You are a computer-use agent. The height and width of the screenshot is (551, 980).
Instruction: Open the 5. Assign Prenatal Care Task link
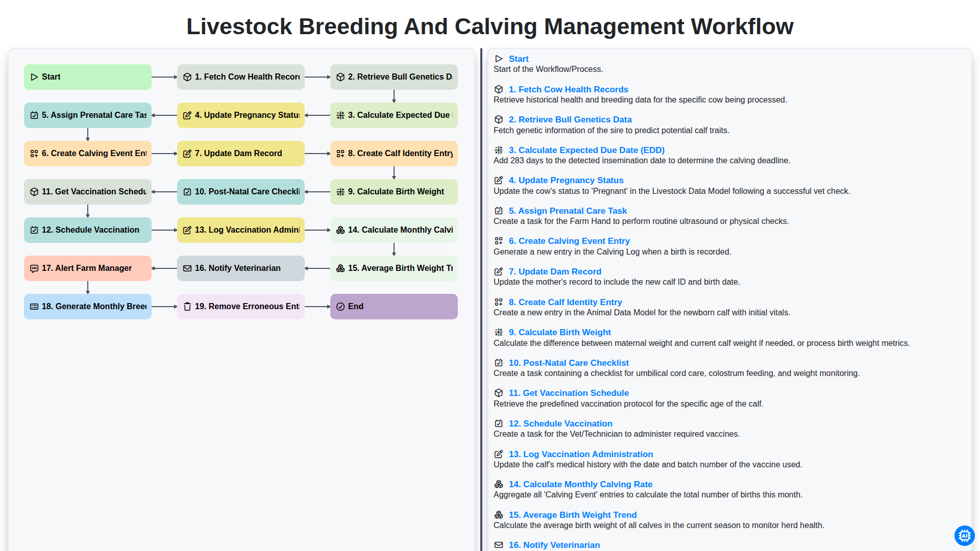point(568,211)
